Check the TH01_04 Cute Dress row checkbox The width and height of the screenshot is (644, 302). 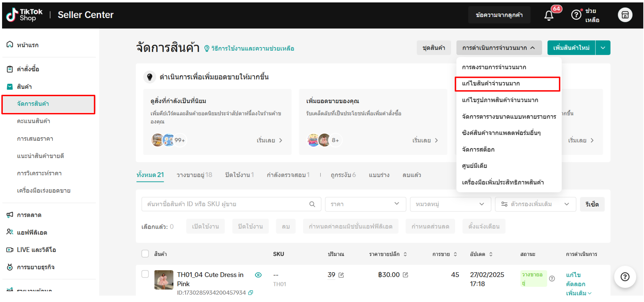pyautogui.click(x=145, y=274)
